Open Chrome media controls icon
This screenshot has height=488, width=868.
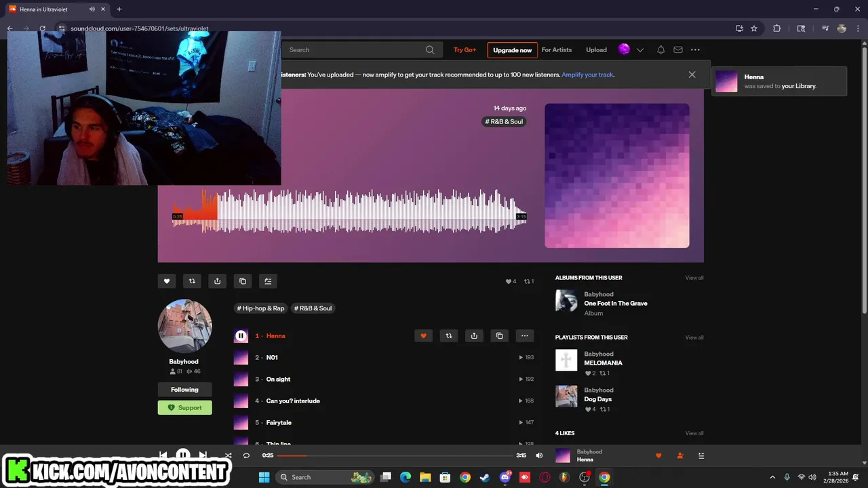[825, 28]
